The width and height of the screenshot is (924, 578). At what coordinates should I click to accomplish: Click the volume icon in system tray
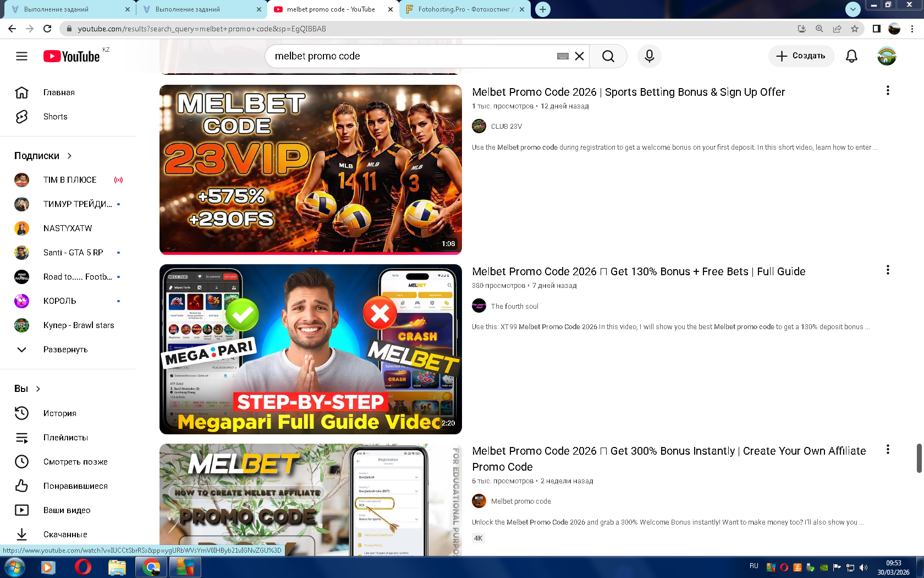pyautogui.click(x=864, y=568)
